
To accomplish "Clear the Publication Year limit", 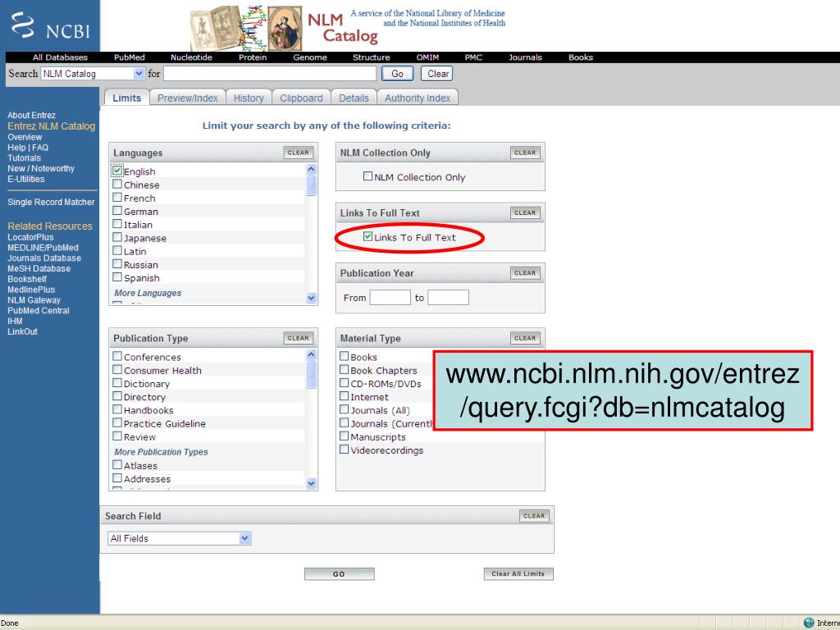I will [x=525, y=272].
